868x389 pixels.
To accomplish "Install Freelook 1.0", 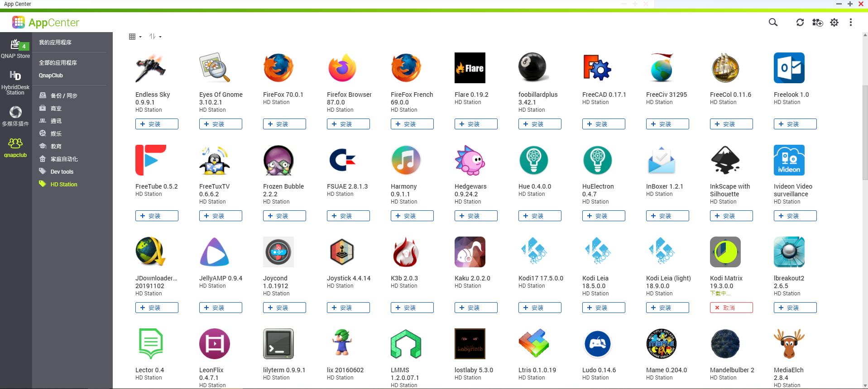I will click(x=795, y=124).
